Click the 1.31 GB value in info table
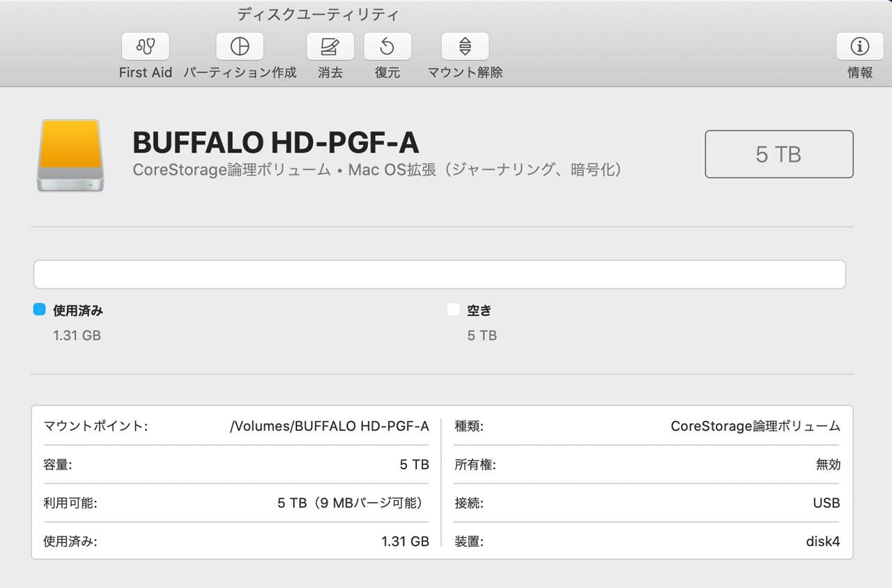 click(405, 541)
